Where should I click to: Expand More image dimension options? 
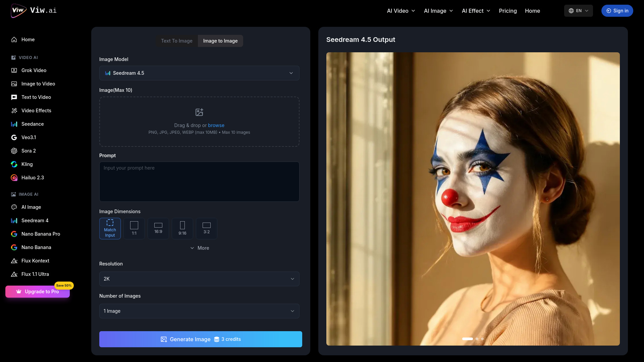[200, 248]
